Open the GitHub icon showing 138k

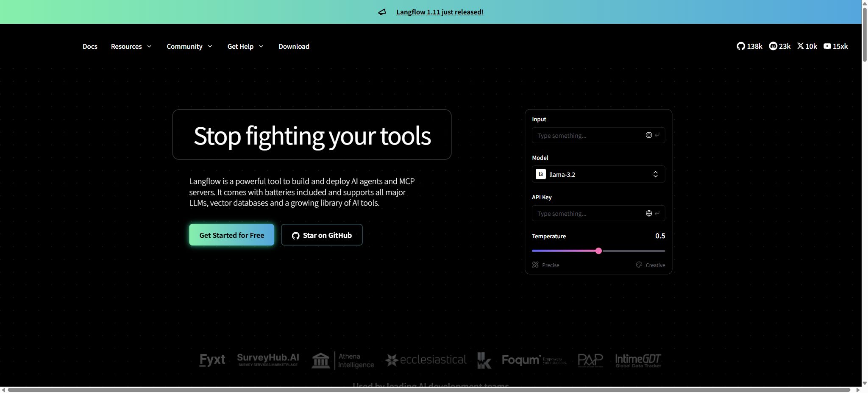click(x=741, y=46)
